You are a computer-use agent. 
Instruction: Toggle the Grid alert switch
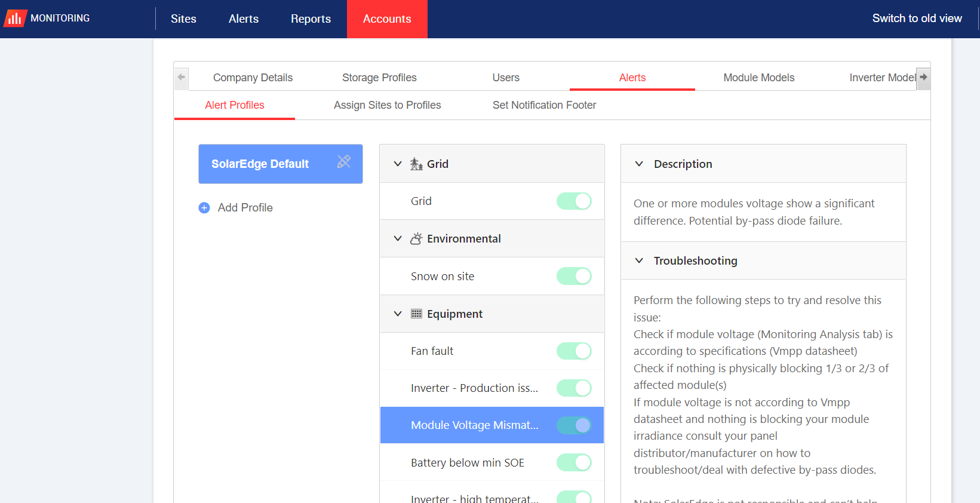point(574,201)
